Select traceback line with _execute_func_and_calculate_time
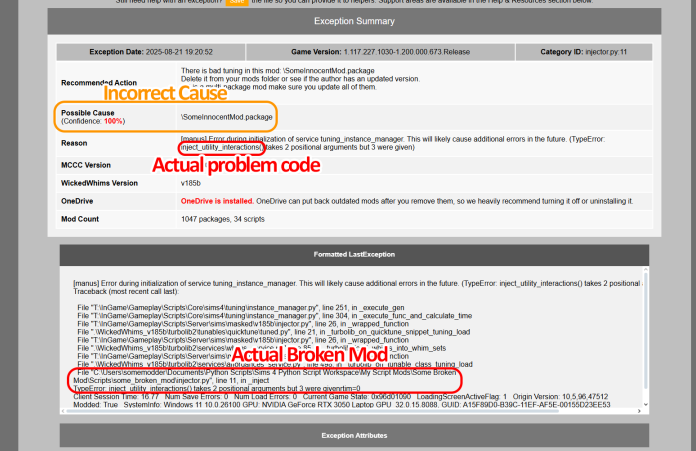This screenshot has width=696, height=451. [274, 316]
